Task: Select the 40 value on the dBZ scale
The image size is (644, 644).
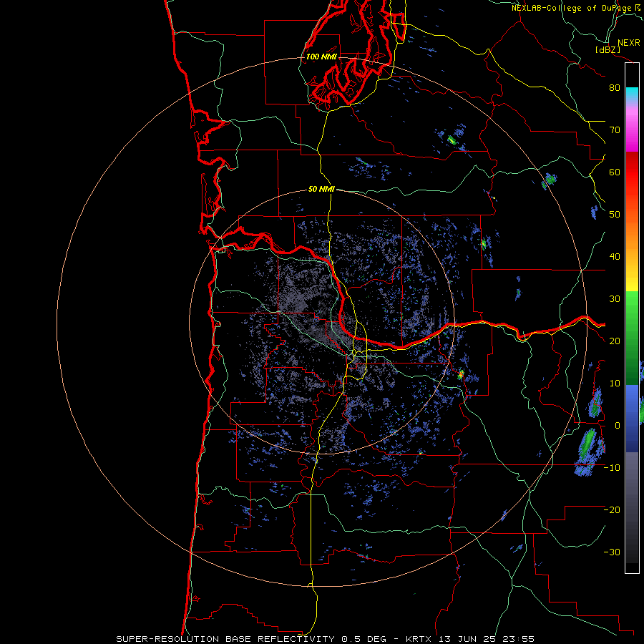Action: [615, 257]
